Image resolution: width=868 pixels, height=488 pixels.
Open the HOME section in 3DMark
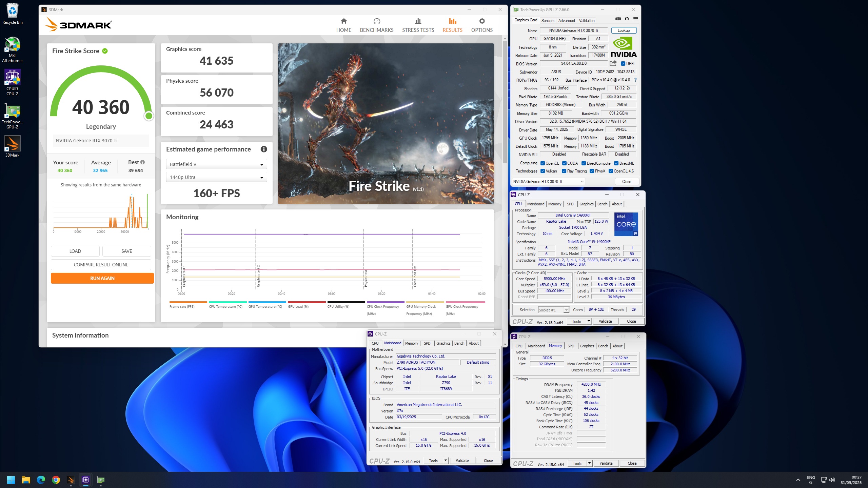343,25
